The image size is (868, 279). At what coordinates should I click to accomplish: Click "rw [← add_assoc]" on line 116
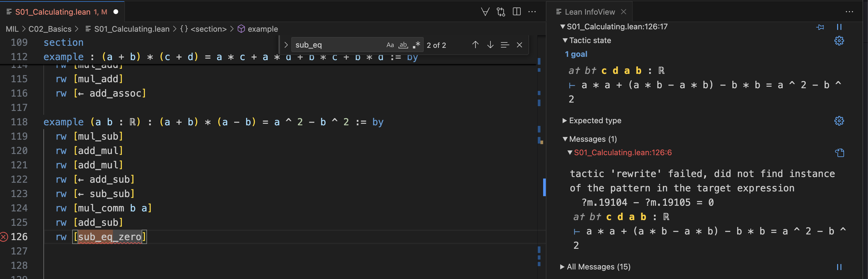(x=101, y=93)
